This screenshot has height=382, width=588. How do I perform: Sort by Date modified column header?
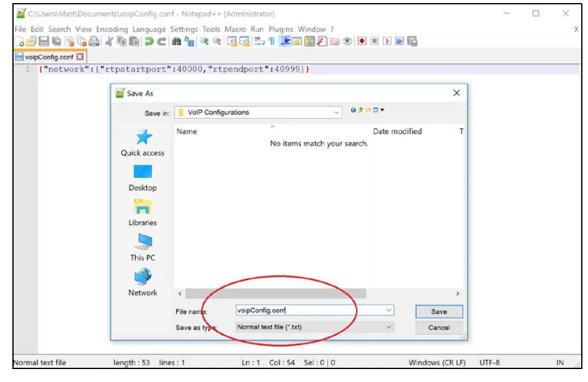point(397,131)
